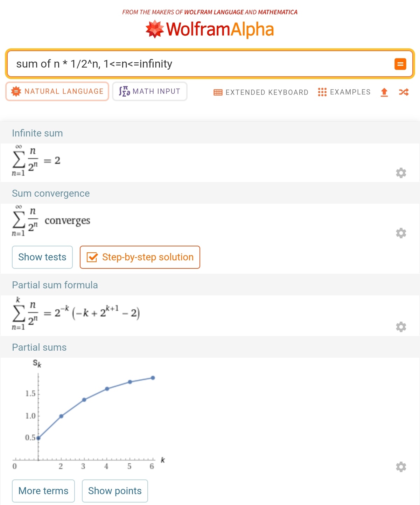This screenshot has height=505, width=420.
Task: Open the Extended Keyboard
Action: pyautogui.click(x=261, y=92)
